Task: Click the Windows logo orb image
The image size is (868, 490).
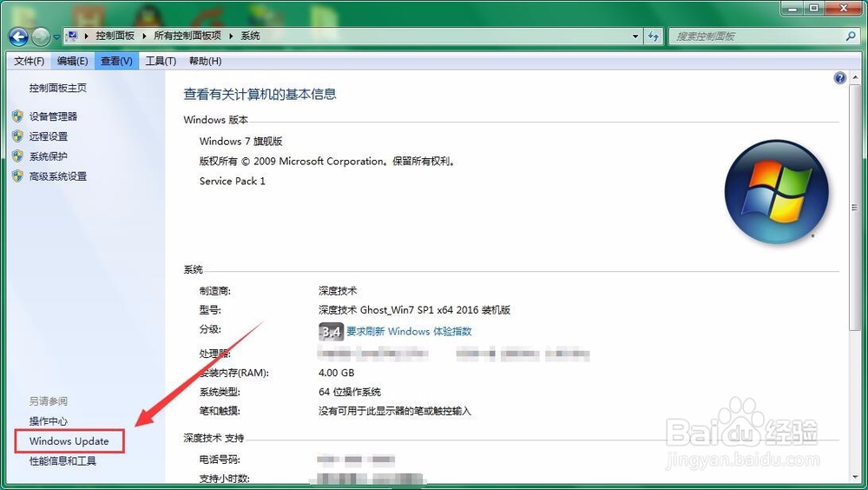Action: click(776, 192)
